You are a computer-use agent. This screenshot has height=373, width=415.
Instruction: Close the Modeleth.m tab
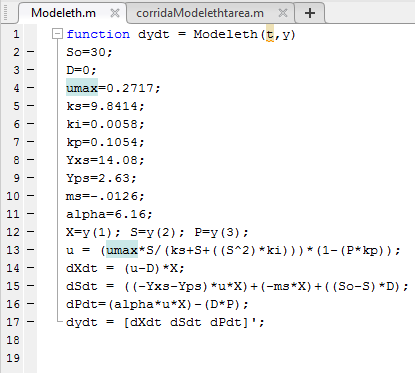[115, 13]
